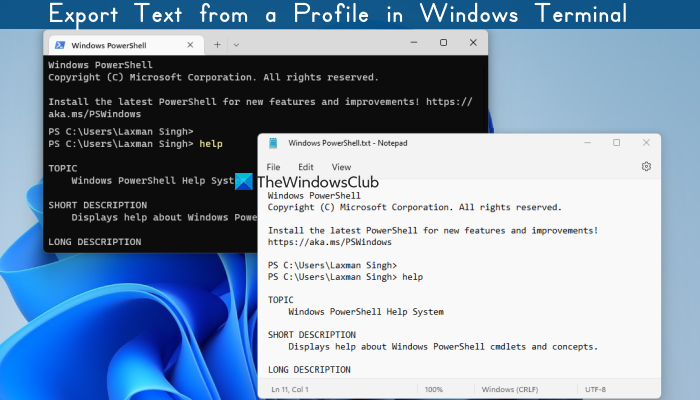Click 'Windows PowerShell Help System' in Notepad
Viewport: 700px width, 400px height.
(x=366, y=312)
